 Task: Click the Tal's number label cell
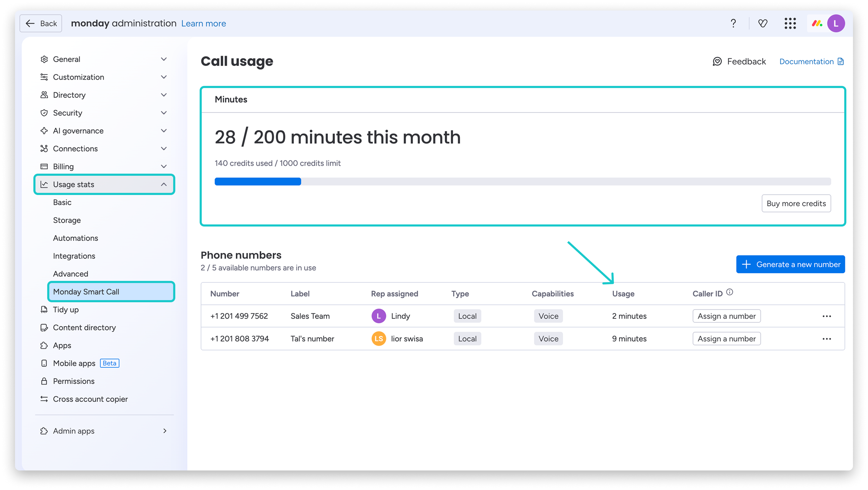[x=312, y=339]
